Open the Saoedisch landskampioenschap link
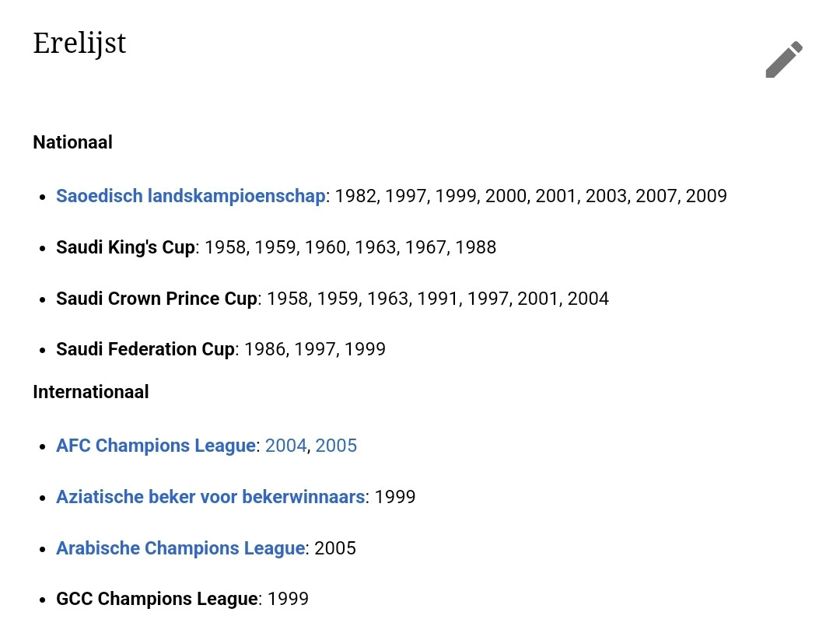840x633 pixels. 191,196
